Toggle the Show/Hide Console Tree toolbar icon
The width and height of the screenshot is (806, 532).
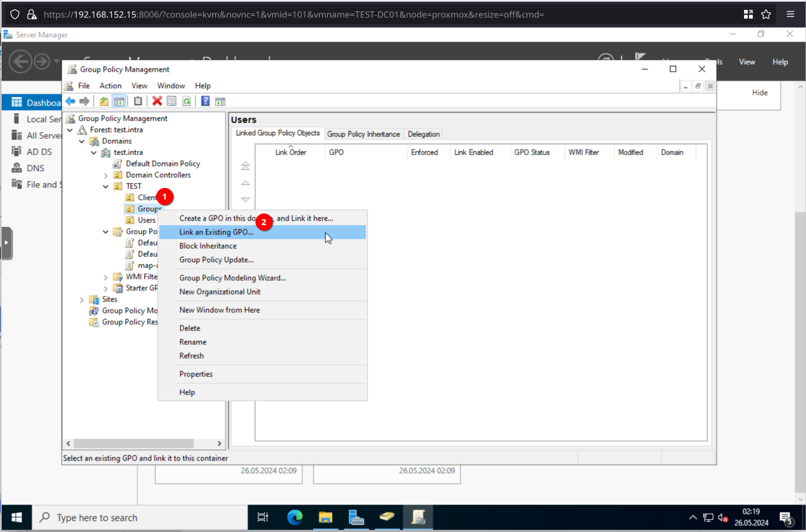tap(119, 101)
